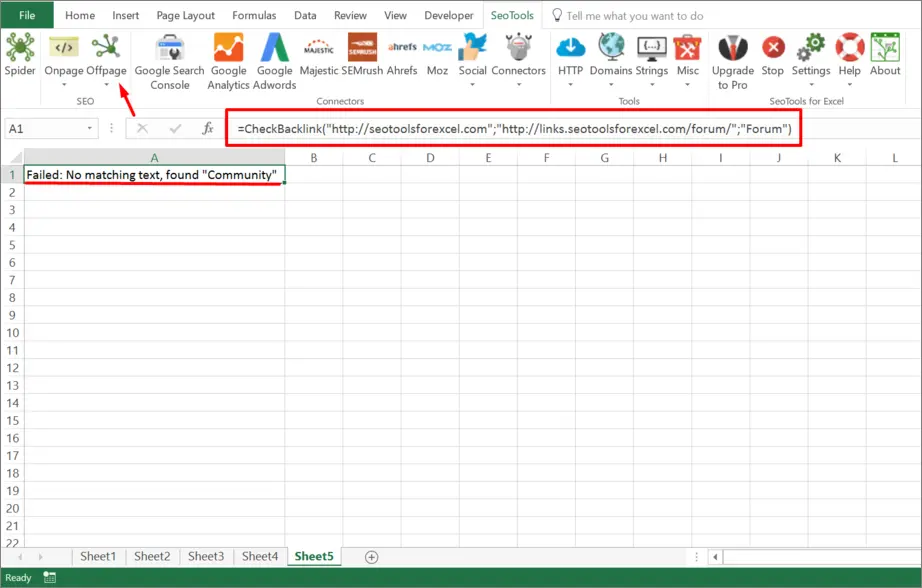This screenshot has width=922, height=588.
Task: Open About SeoTools for Excel
Action: 885,55
